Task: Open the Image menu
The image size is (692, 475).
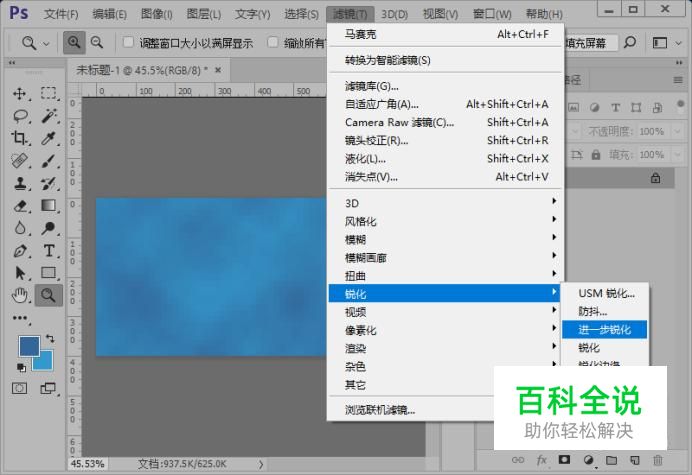Action: click(156, 14)
